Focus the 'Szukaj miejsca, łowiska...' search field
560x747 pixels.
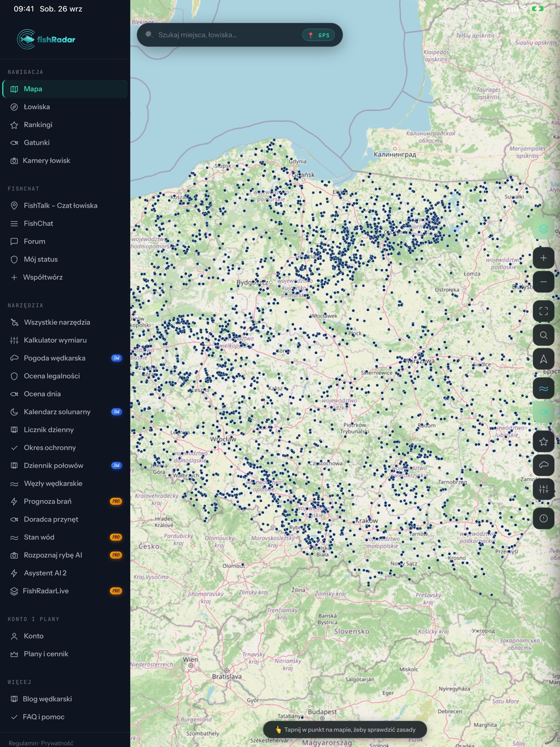tap(240, 35)
